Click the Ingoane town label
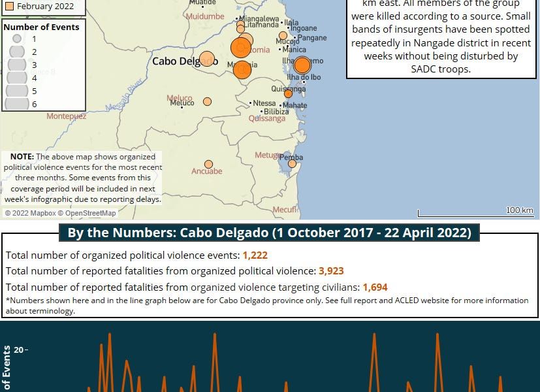The height and width of the screenshot is (392, 540). pos(304,28)
